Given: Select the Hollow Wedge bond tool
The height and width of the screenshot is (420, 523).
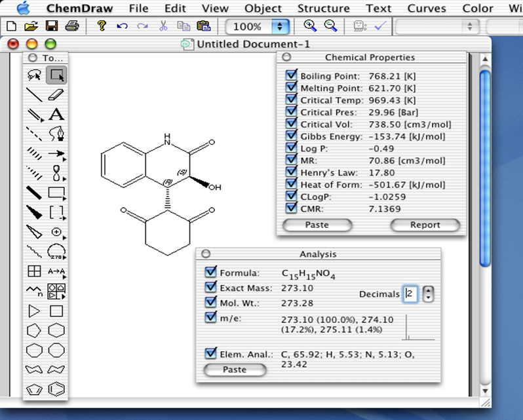Looking at the screenshot, I should tap(34, 232).
